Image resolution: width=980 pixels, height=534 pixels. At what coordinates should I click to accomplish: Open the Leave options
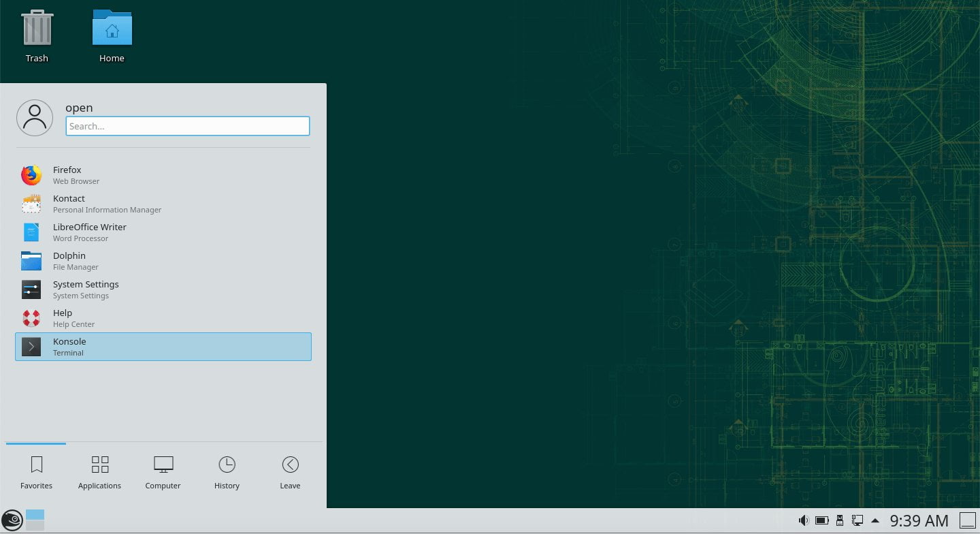pyautogui.click(x=290, y=471)
